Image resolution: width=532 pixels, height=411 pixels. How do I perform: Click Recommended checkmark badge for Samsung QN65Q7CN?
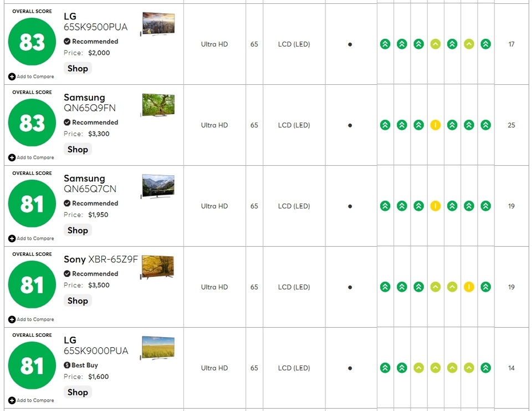point(67,204)
